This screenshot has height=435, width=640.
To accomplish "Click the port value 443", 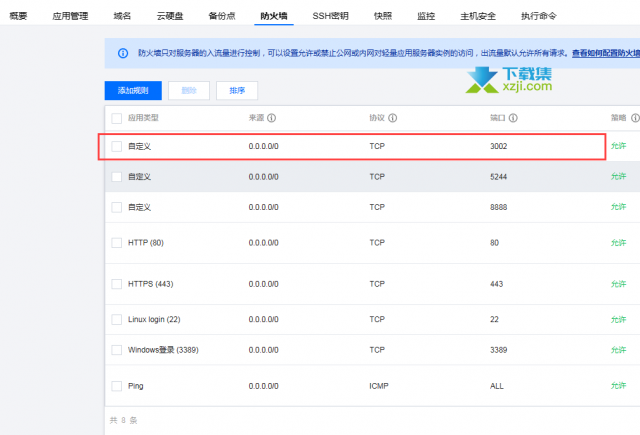I will click(x=496, y=284).
